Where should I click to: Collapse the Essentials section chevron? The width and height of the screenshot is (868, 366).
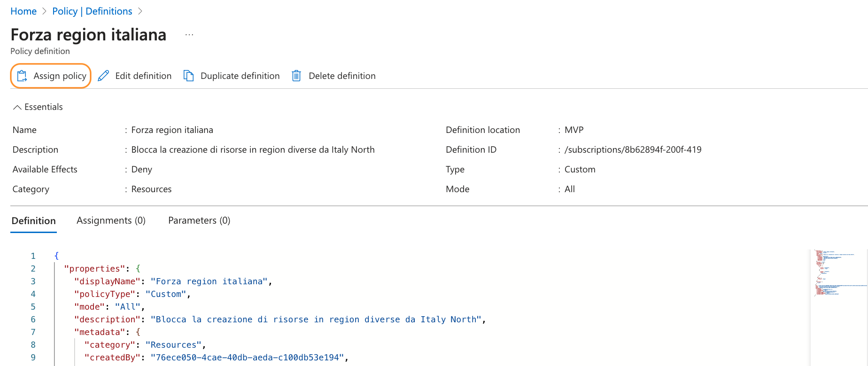[17, 107]
